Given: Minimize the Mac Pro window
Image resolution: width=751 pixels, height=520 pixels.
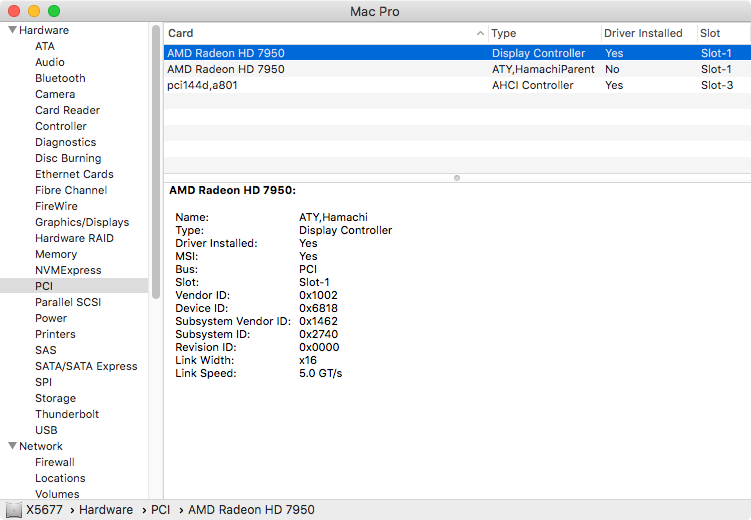Looking at the screenshot, I should pyautogui.click(x=34, y=11).
